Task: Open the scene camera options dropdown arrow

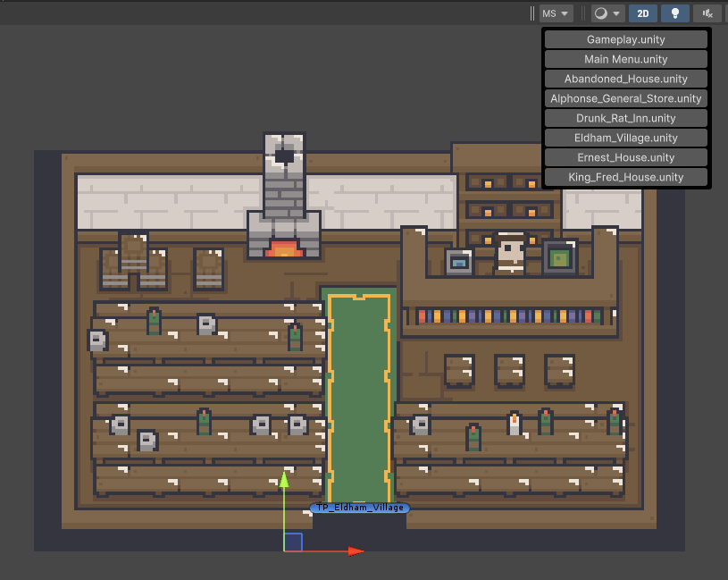Action: coord(618,13)
